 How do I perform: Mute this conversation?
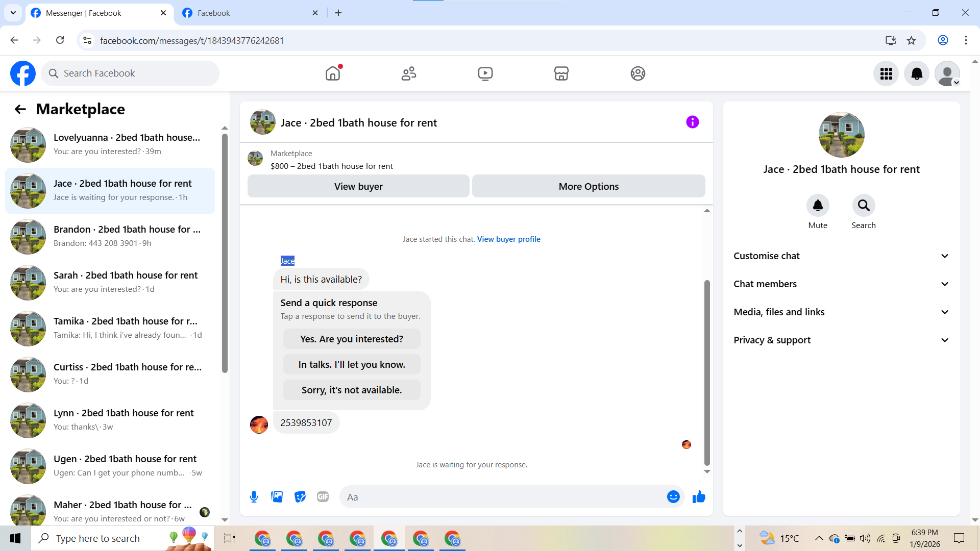[818, 206]
